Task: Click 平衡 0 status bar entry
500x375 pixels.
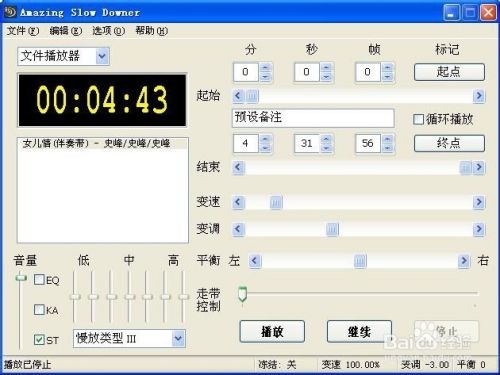Action: (x=471, y=365)
